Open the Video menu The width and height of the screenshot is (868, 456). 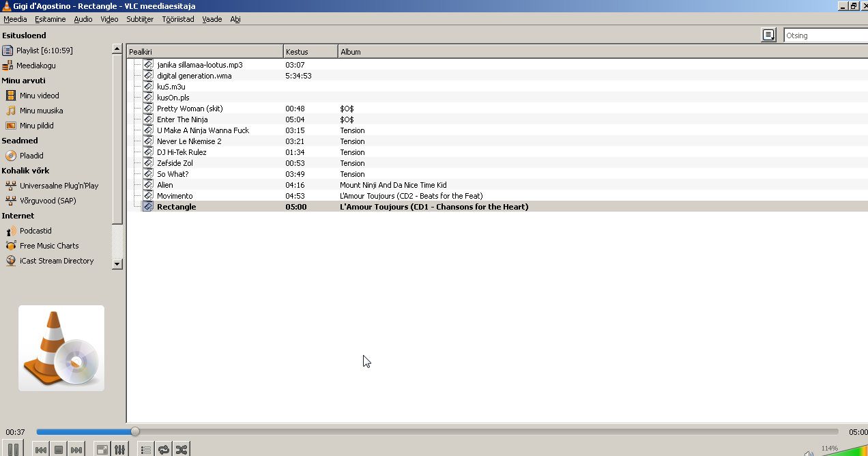click(x=109, y=19)
